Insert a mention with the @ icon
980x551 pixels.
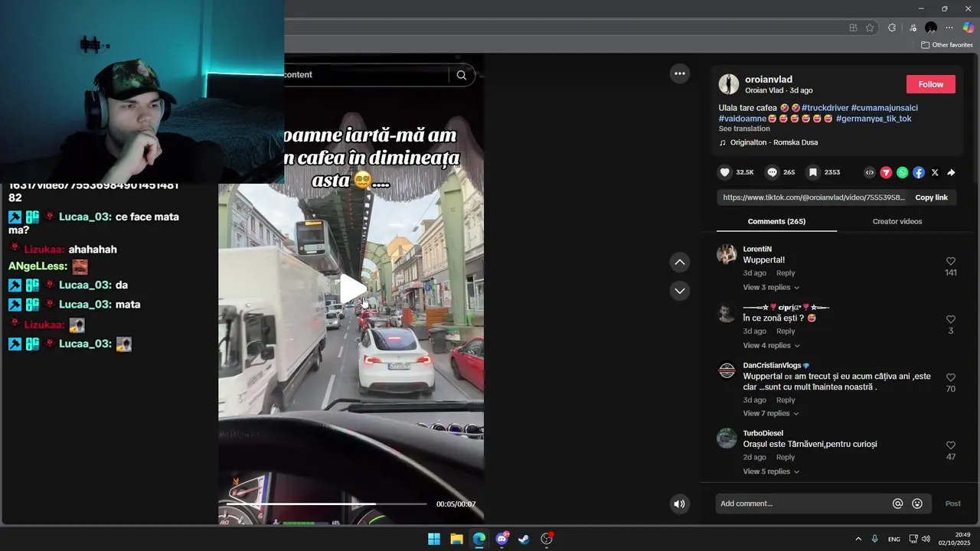[898, 504]
